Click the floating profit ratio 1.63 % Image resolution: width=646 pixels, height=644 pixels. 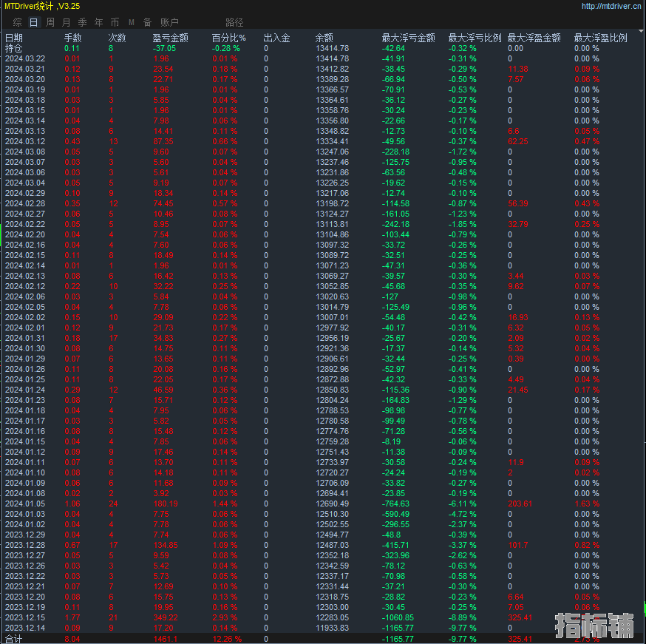click(x=587, y=504)
